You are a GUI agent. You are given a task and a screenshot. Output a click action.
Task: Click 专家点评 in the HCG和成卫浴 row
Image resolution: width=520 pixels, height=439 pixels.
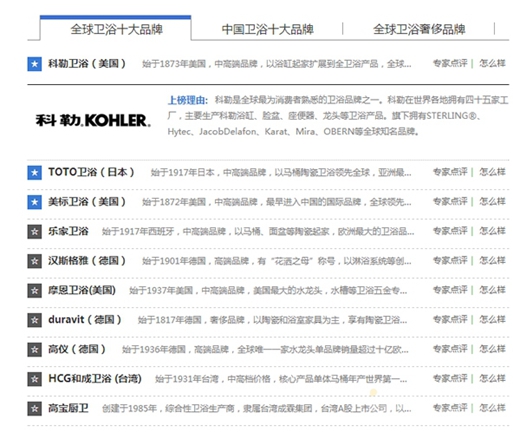click(x=450, y=378)
